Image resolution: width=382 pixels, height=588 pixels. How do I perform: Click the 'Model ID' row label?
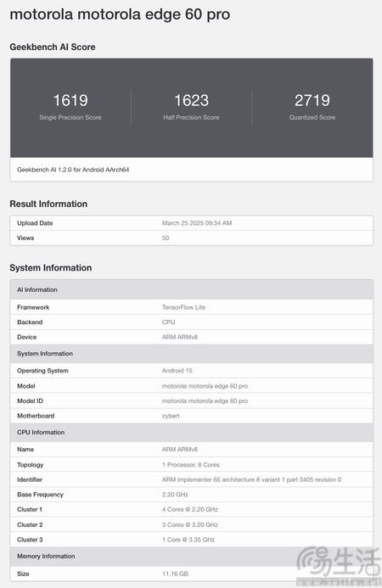point(30,400)
